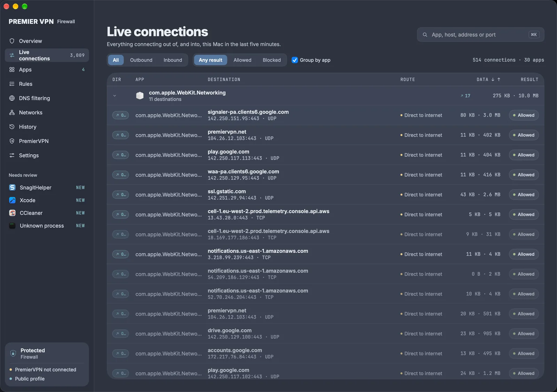Sort data ascending with up arrow
The image size is (557, 392).
tap(499, 79)
